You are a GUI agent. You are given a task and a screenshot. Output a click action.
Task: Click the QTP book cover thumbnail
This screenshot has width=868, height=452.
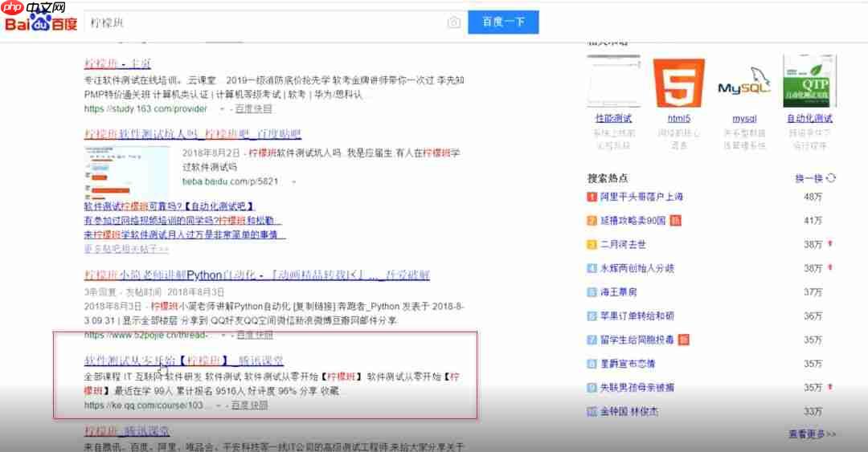(x=809, y=81)
